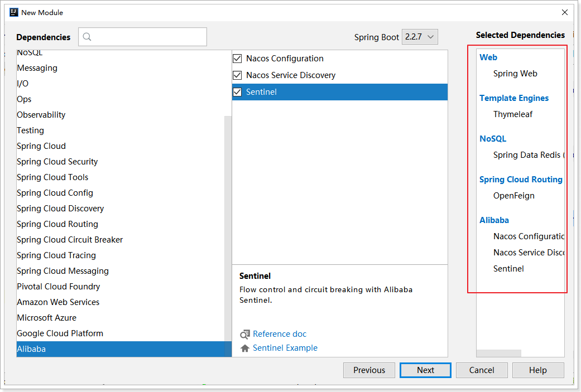This screenshot has width=581, height=392.
Task: Click the Next button
Action: (x=425, y=370)
